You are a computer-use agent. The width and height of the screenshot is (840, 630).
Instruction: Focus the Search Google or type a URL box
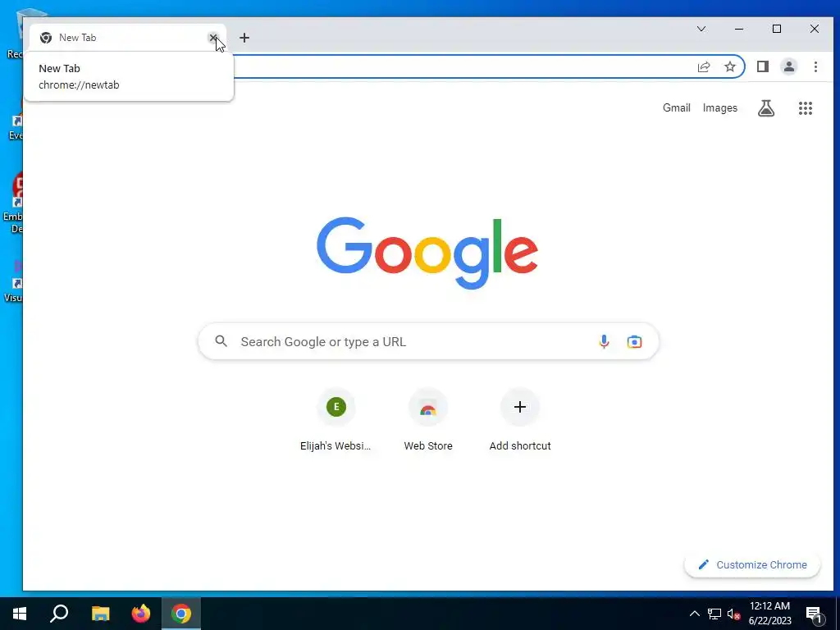[428, 341]
